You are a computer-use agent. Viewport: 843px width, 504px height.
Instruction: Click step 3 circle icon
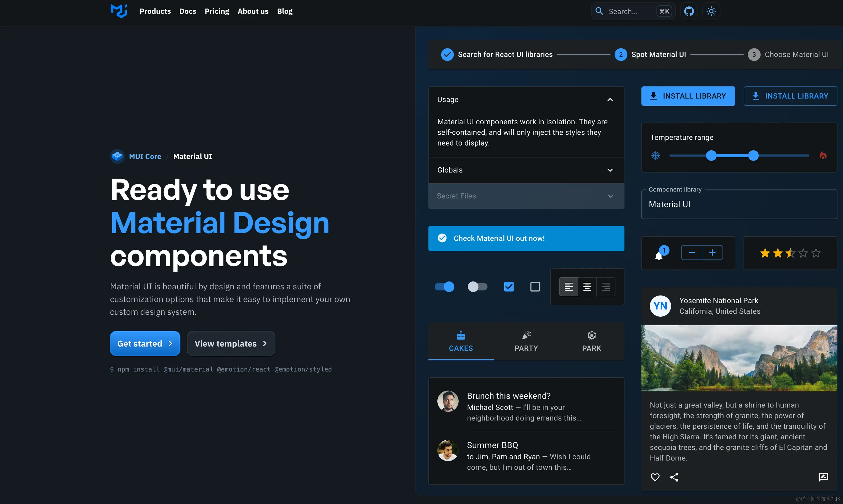754,54
